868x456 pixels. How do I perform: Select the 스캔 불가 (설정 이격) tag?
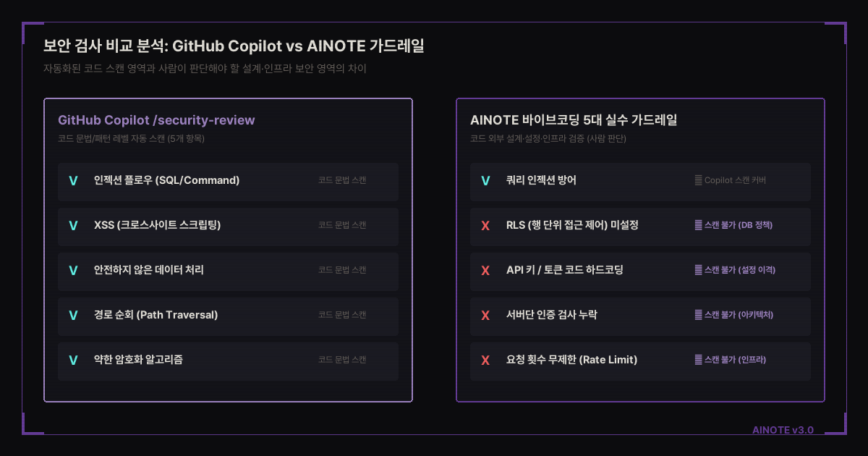735,270
